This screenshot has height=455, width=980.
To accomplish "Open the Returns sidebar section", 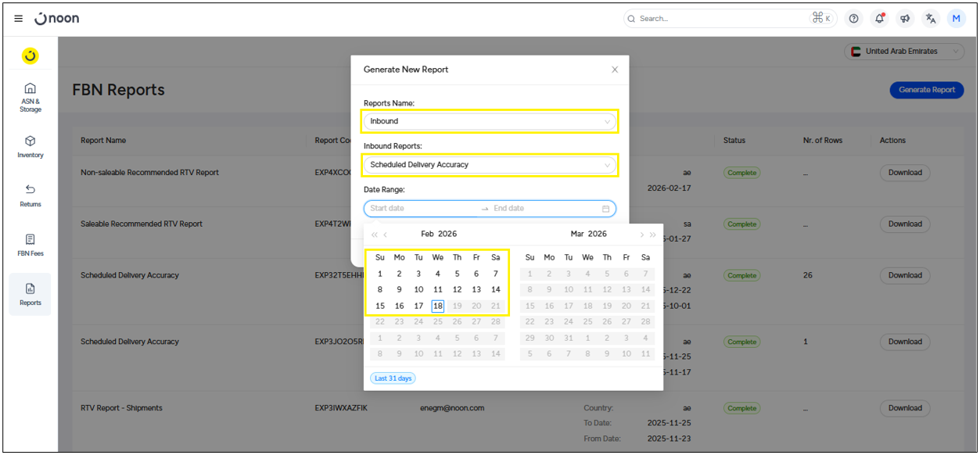I will pos(31,195).
